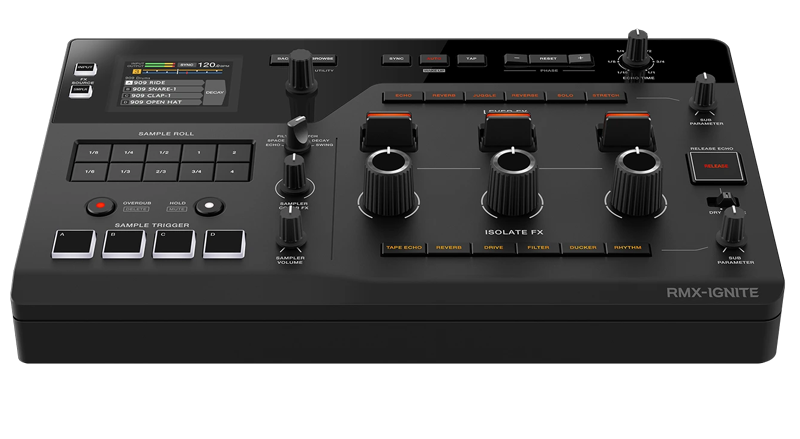Trigger sample pad C
This screenshot has height=439, width=800.
click(x=174, y=243)
